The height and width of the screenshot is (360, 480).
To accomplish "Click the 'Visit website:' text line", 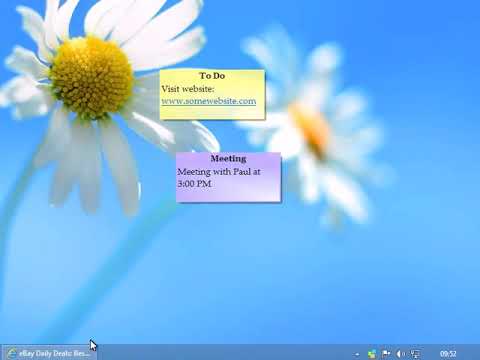I will coord(188,89).
